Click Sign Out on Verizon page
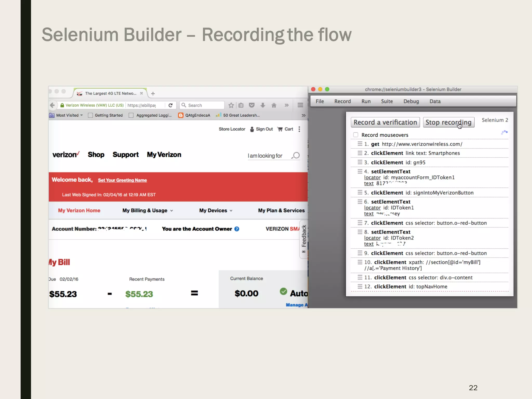Viewport: 532px width, 399px height. coord(262,129)
